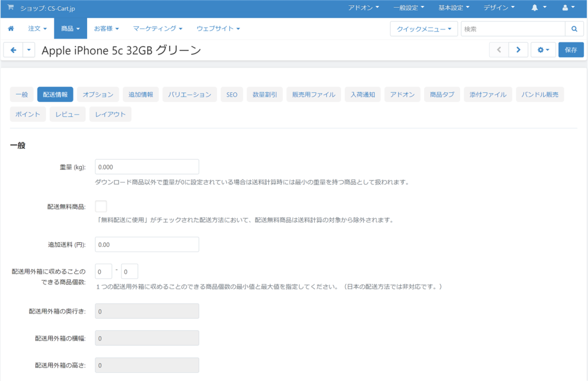Open the マーケティング navigation menu
588x381 pixels.
click(x=158, y=28)
